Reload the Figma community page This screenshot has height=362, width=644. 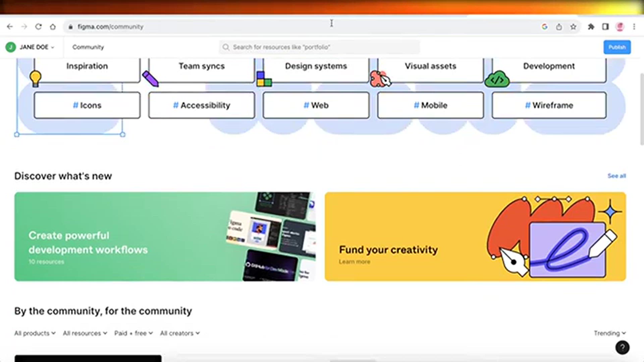pyautogui.click(x=38, y=26)
